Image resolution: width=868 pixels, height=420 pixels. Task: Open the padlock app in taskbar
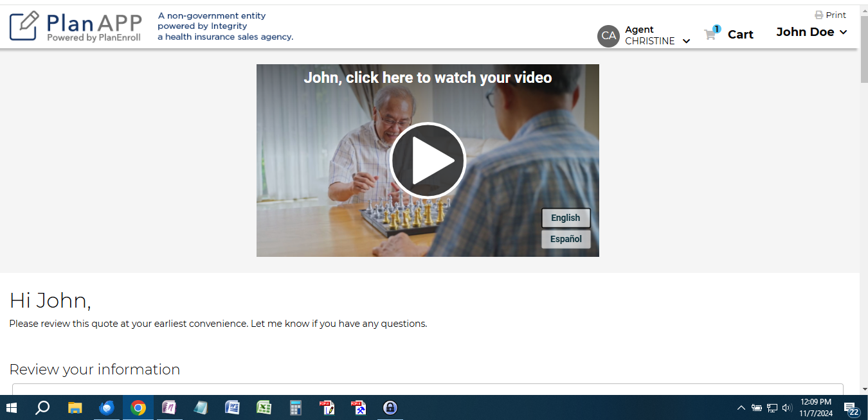click(x=390, y=408)
